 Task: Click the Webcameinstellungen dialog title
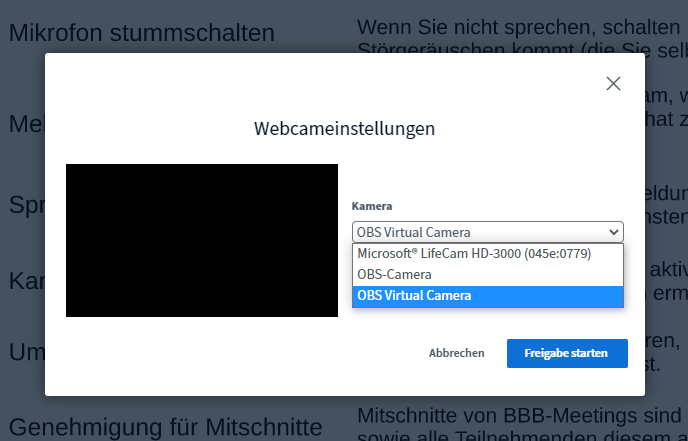(x=344, y=128)
